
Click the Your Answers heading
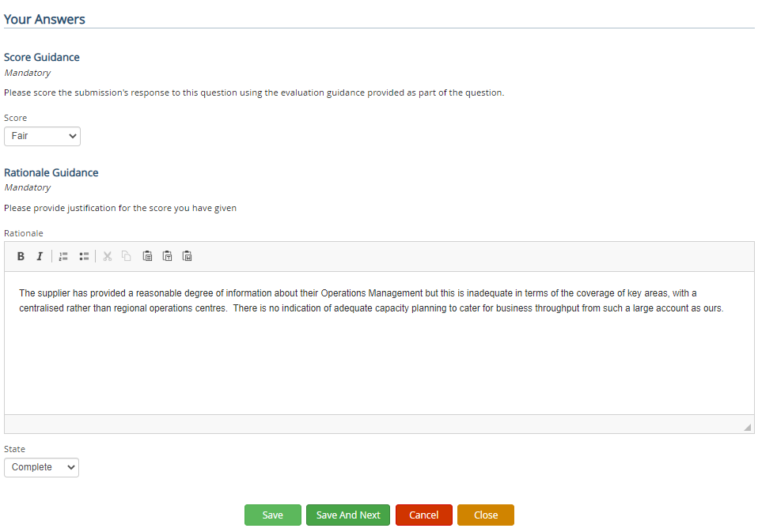pos(44,19)
